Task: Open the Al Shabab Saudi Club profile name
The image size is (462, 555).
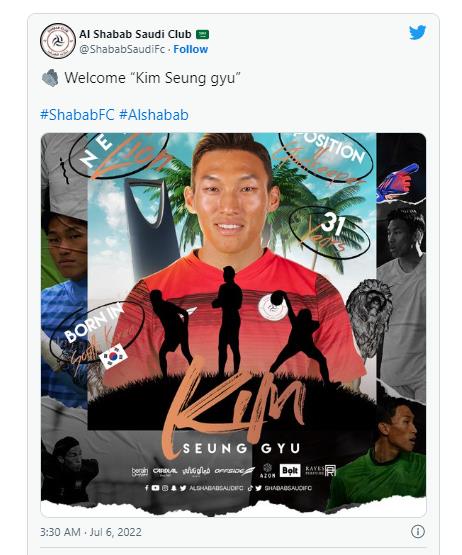Action: pyautogui.click(x=135, y=34)
